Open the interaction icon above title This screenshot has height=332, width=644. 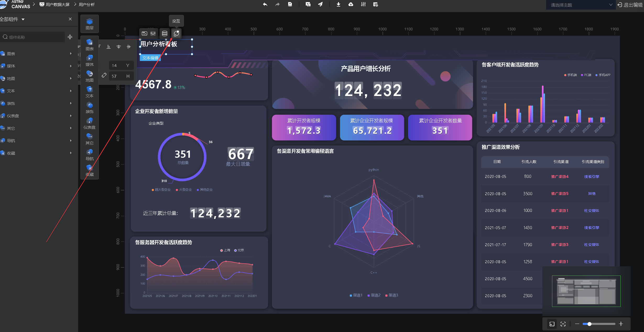pos(176,33)
